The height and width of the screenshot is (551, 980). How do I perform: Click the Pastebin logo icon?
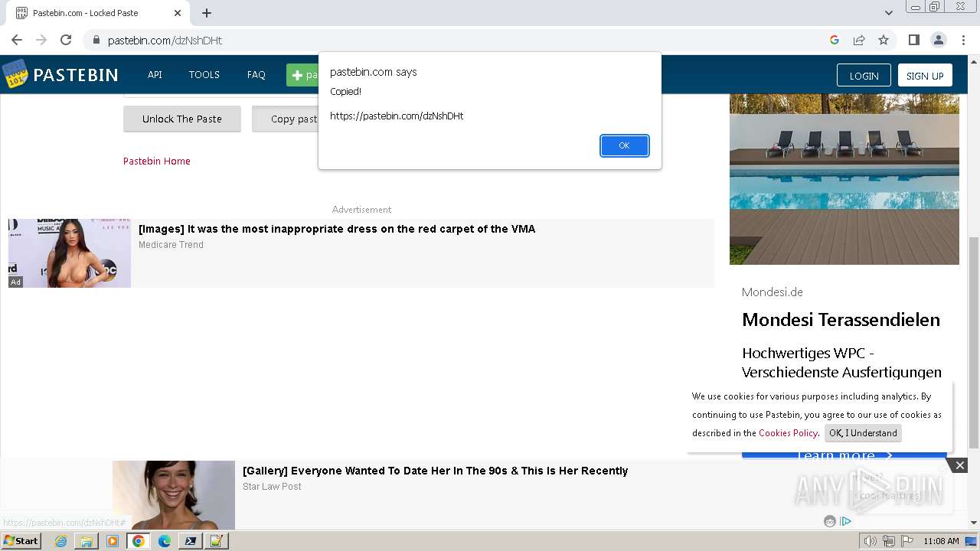[x=15, y=74]
